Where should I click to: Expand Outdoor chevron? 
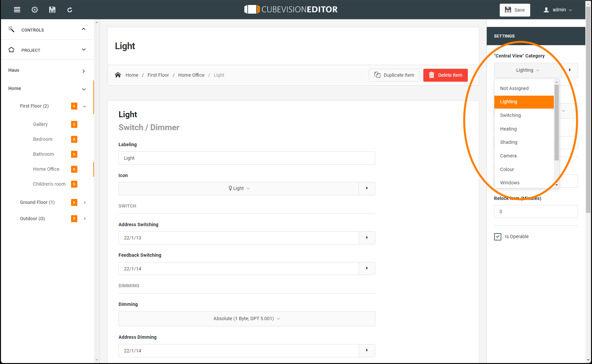click(85, 219)
